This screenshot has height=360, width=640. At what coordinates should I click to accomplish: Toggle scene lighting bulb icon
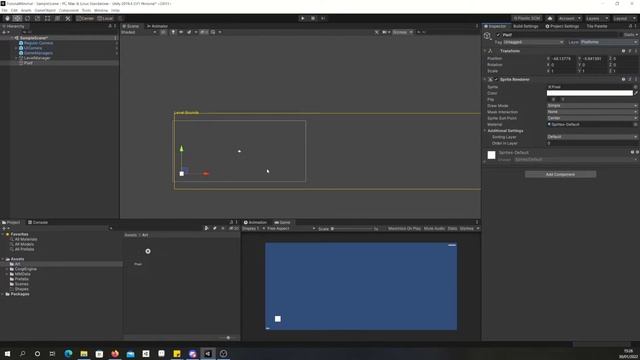pos(173,32)
